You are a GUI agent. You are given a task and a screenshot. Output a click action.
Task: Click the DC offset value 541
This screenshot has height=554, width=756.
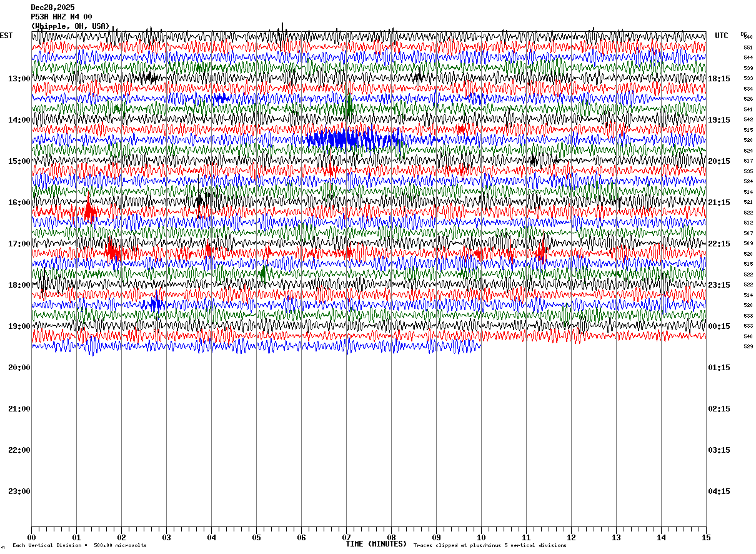[748, 109]
